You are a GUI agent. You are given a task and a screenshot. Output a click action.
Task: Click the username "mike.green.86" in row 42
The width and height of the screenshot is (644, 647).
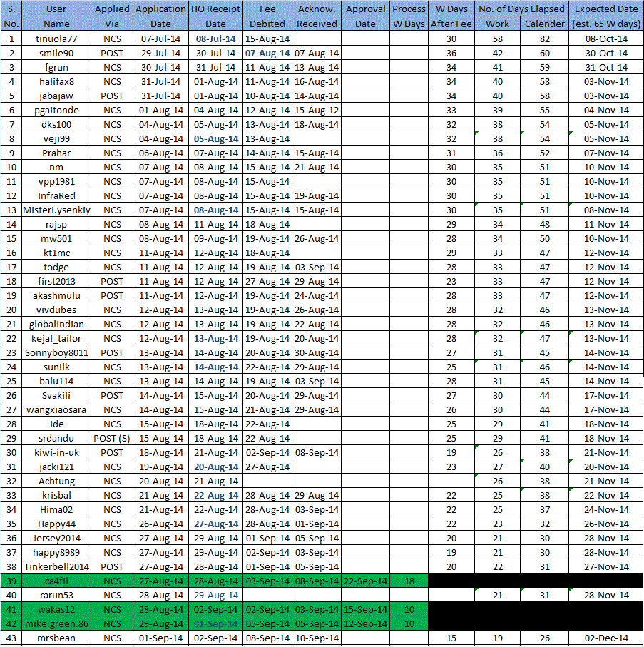(x=56, y=623)
